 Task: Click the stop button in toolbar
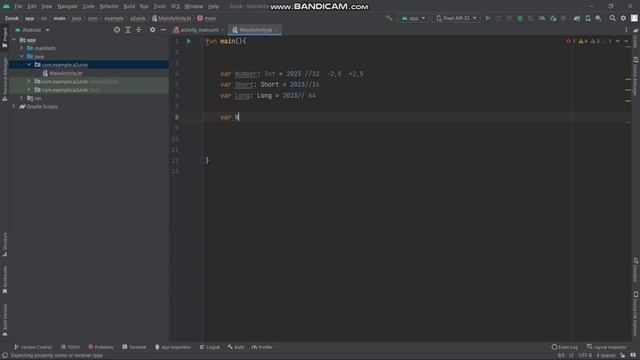[563, 18]
